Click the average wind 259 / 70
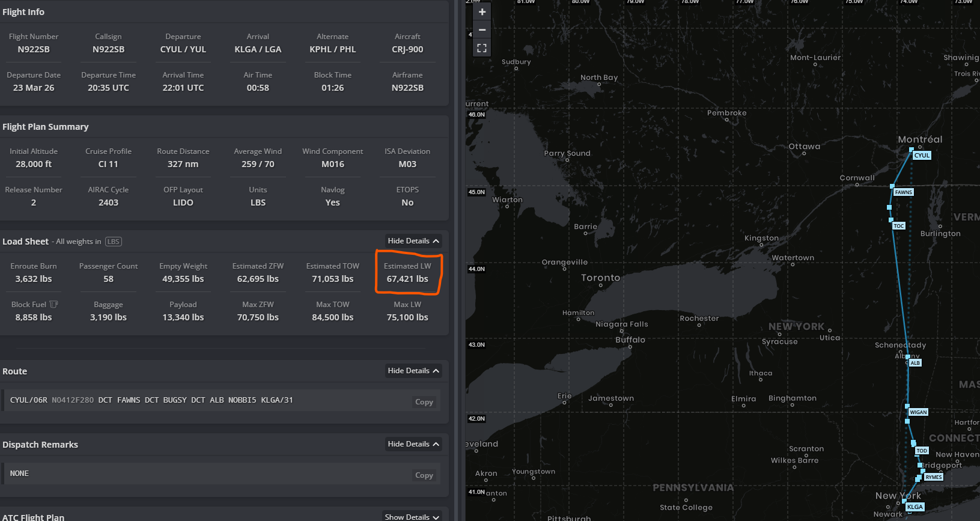The width and height of the screenshot is (980, 521). click(258, 164)
